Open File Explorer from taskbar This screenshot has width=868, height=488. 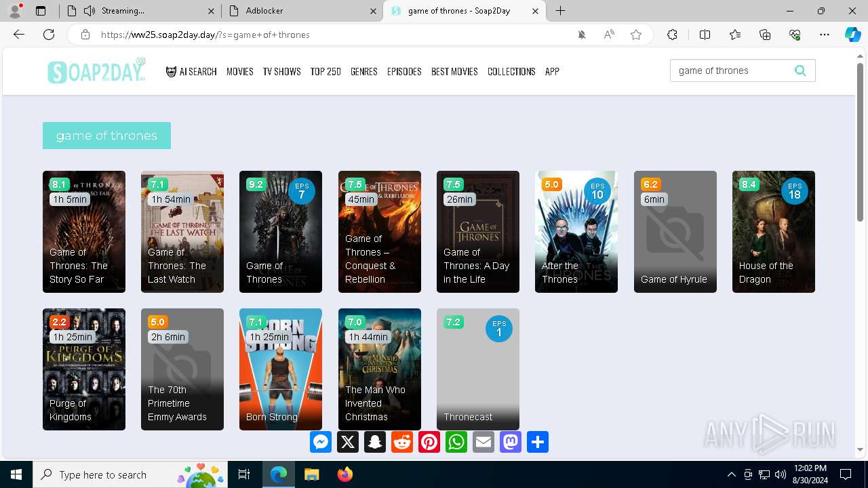point(311,474)
